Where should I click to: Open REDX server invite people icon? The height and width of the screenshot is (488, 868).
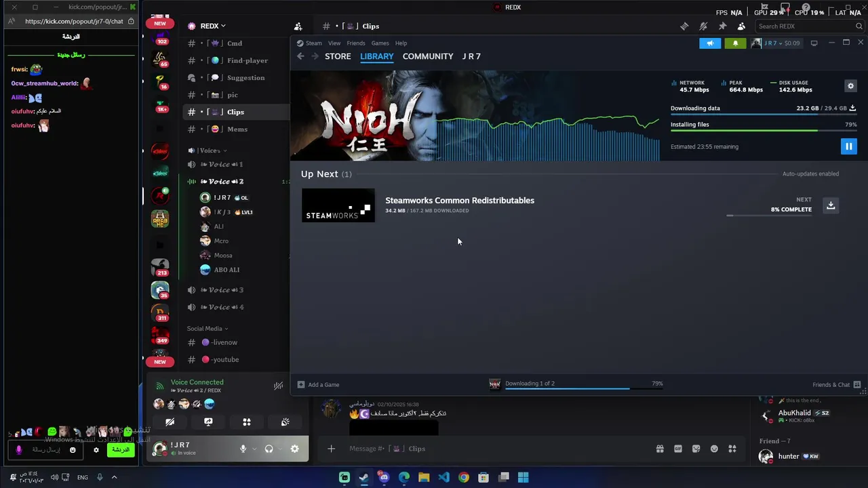[298, 26]
